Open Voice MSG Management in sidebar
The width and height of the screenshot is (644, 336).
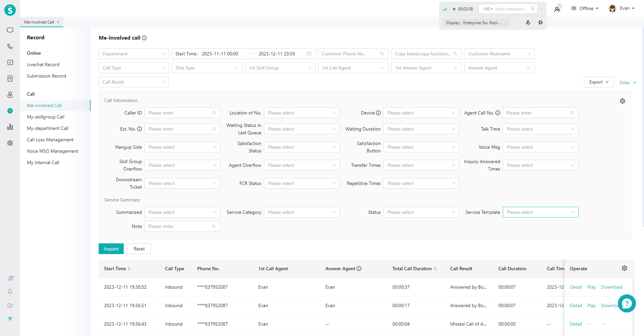click(x=52, y=151)
